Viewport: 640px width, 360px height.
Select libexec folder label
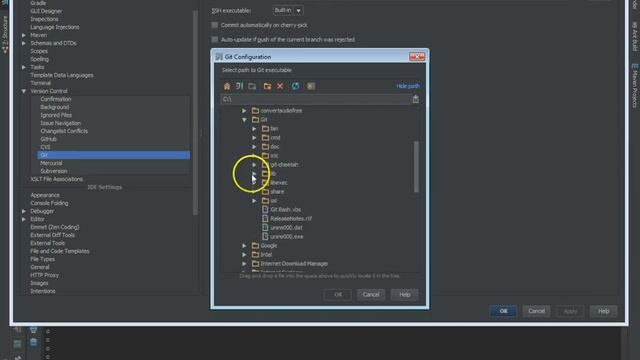[x=279, y=182]
